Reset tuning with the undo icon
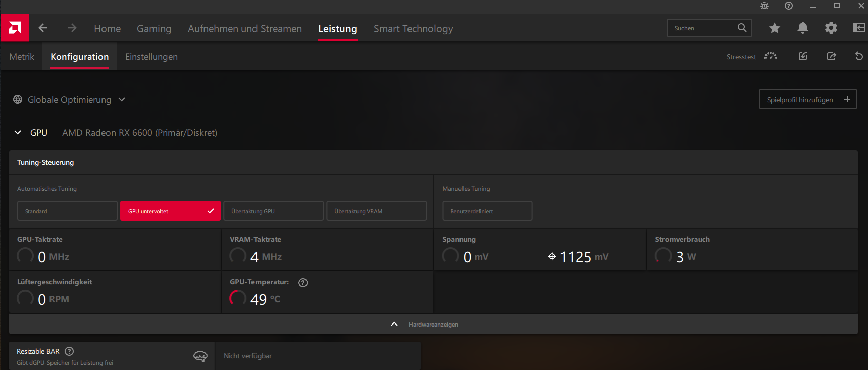The image size is (868, 370). 859,56
